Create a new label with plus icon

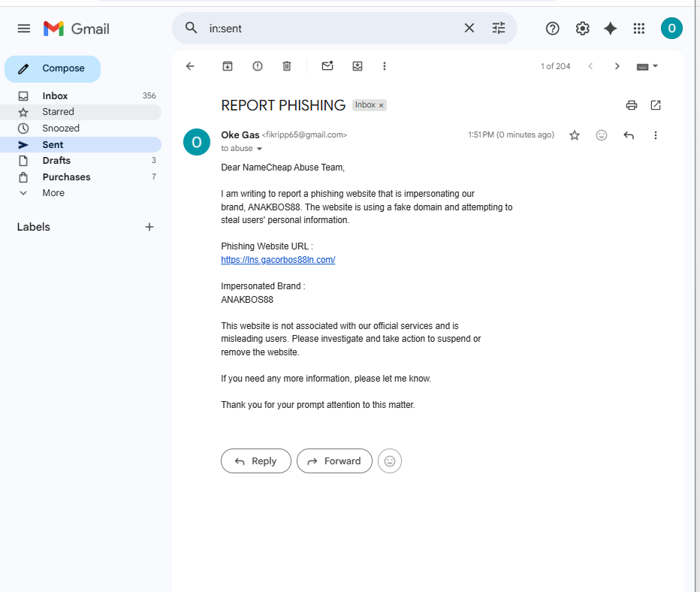[149, 227]
